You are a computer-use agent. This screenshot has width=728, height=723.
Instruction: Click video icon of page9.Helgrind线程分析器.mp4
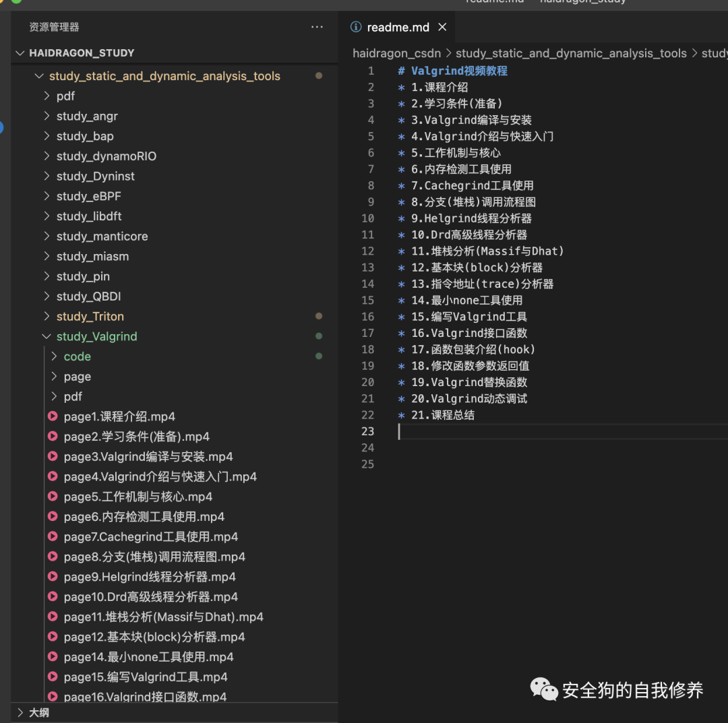(53, 576)
